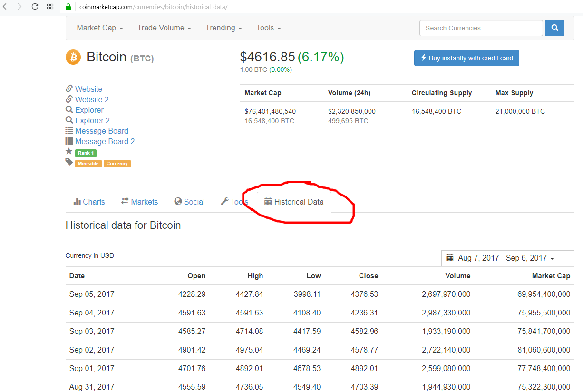
Task: Click the Market Cap table column header
Action: tap(551, 276)
